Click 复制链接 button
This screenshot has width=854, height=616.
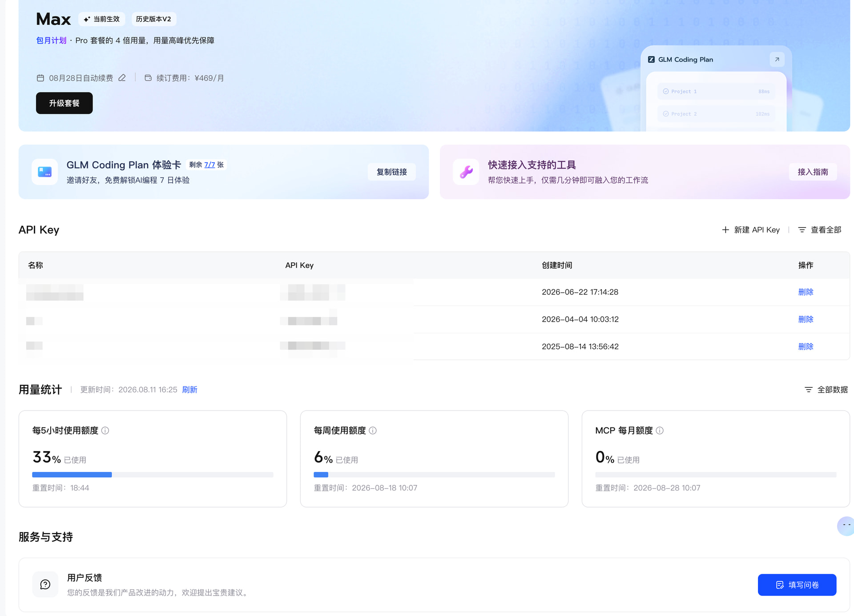(x=392, y=172)
